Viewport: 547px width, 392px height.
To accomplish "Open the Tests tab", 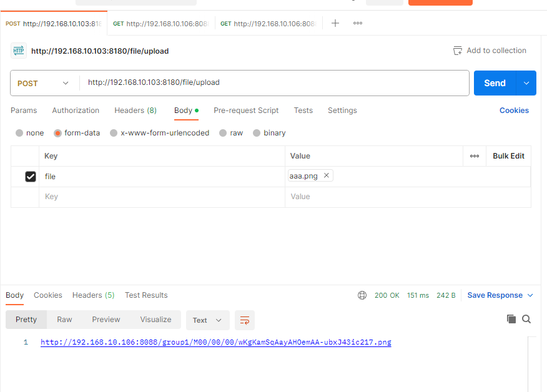I will 303,110.
